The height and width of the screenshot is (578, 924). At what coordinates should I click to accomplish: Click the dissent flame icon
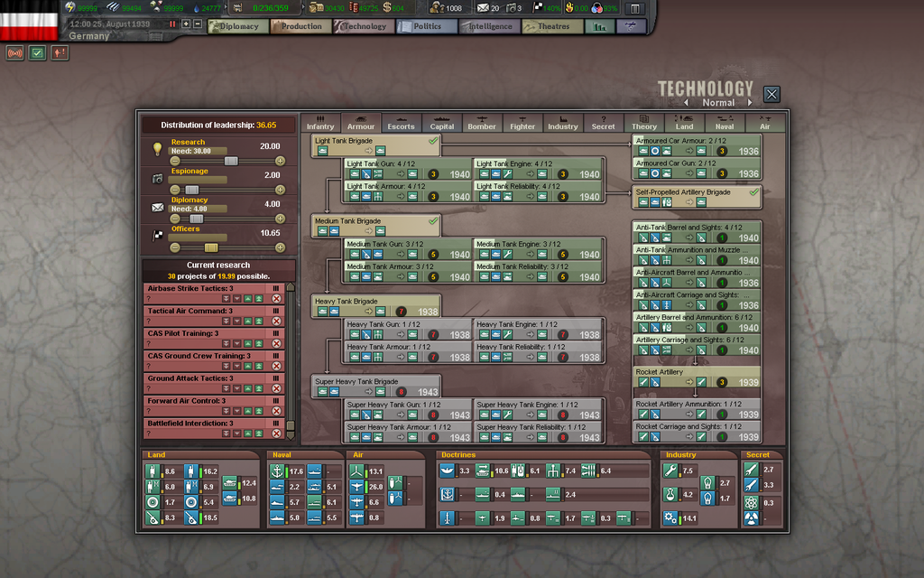click(569, 7)
